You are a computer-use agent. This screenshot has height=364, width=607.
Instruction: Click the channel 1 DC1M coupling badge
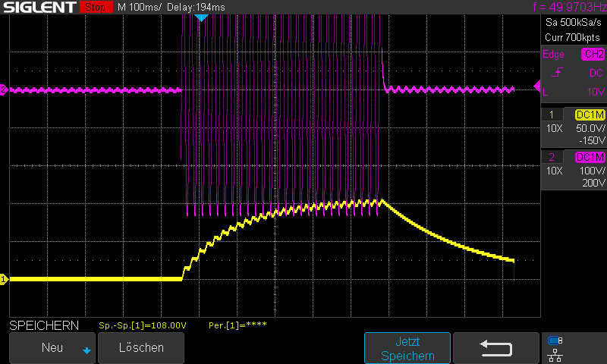590,115
